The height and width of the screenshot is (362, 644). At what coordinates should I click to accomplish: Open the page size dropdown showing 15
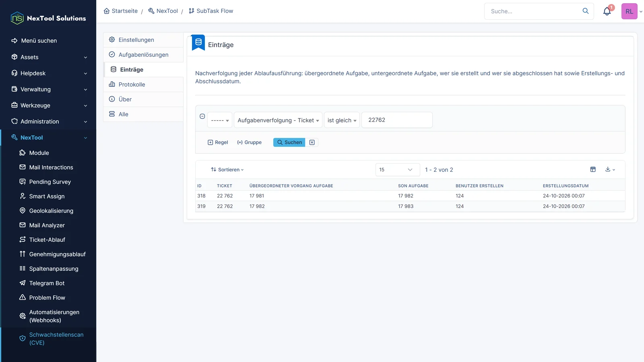tap(398, 170)
